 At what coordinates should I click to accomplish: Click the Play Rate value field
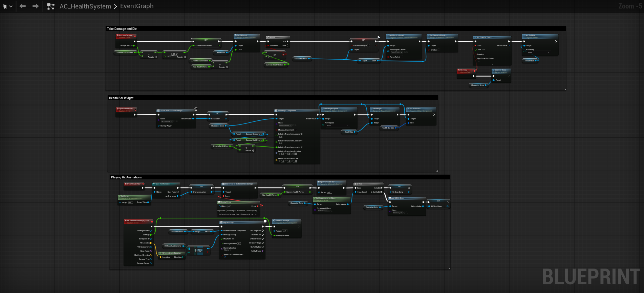coord(233,239)
